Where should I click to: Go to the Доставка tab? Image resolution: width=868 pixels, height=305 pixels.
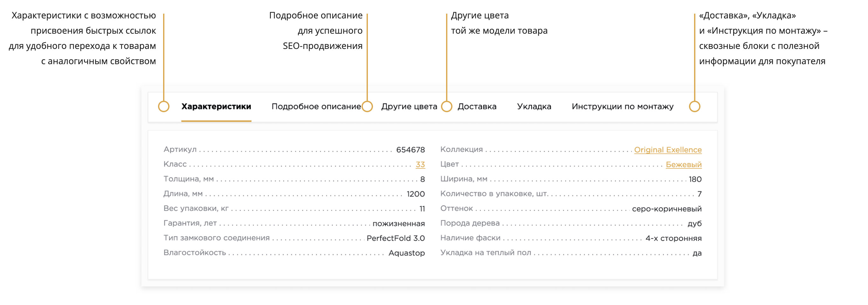tap(477, 106)
